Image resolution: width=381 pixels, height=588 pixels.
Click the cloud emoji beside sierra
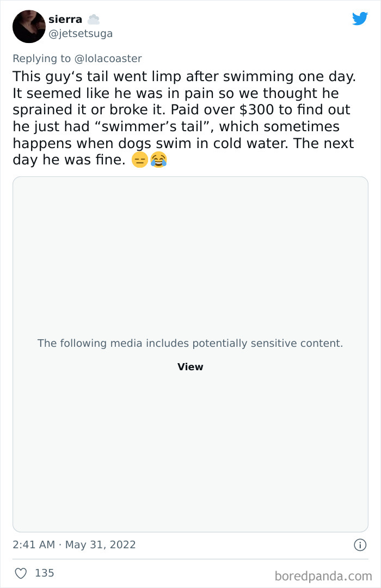[94, 20]
